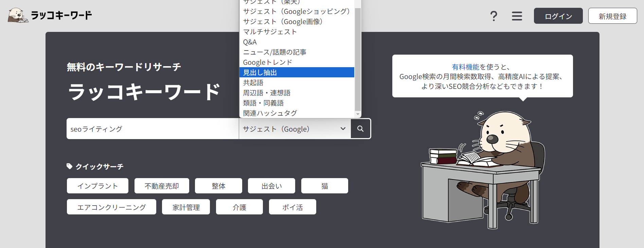Click the ログイン button
This screenshot has width=644, height=248.
[x=558, y=16]
